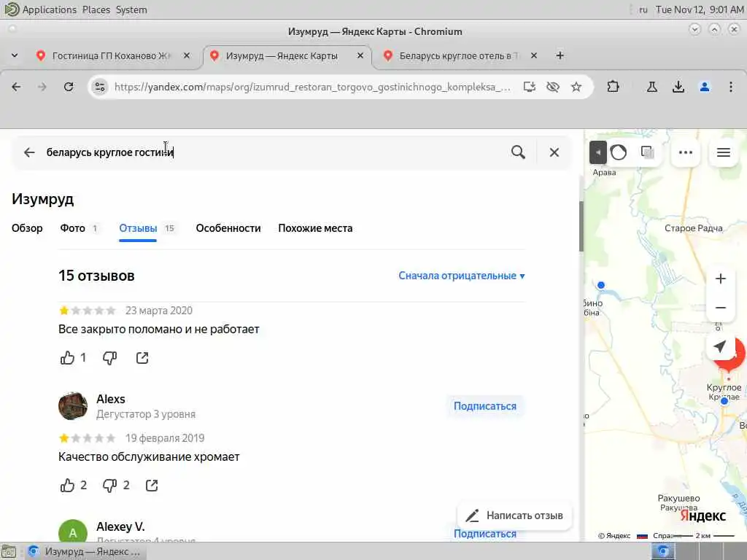Open the browser downloads icon
This screenshot has height=560, width=747.
tap(678, 87)
